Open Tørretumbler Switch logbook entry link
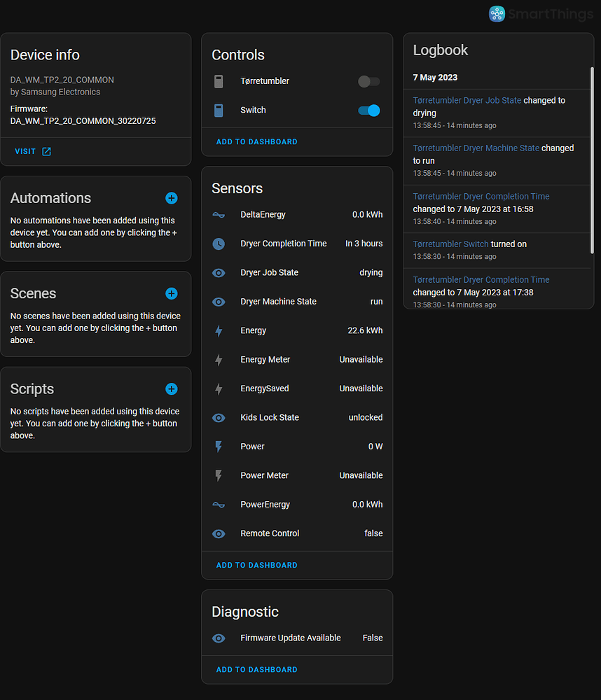This screenshot has height=700, width=601. click(450, 244)
